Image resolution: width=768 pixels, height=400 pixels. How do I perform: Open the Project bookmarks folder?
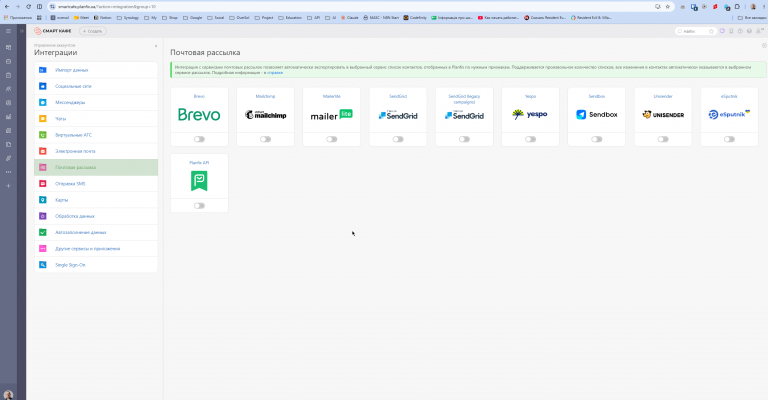[264, 18]
